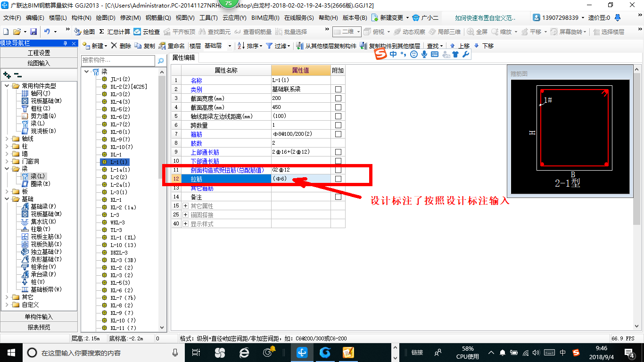This screenshot has height=362, width=644.
Task: Collapse the 基础 folder
Action: [x=7, y=199]
